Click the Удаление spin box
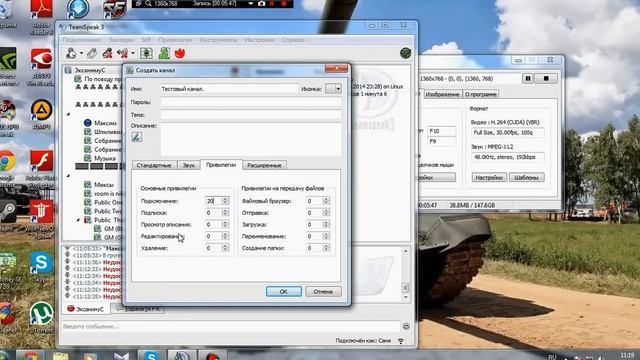Viewport: 640px width, 360px height. 217,248
